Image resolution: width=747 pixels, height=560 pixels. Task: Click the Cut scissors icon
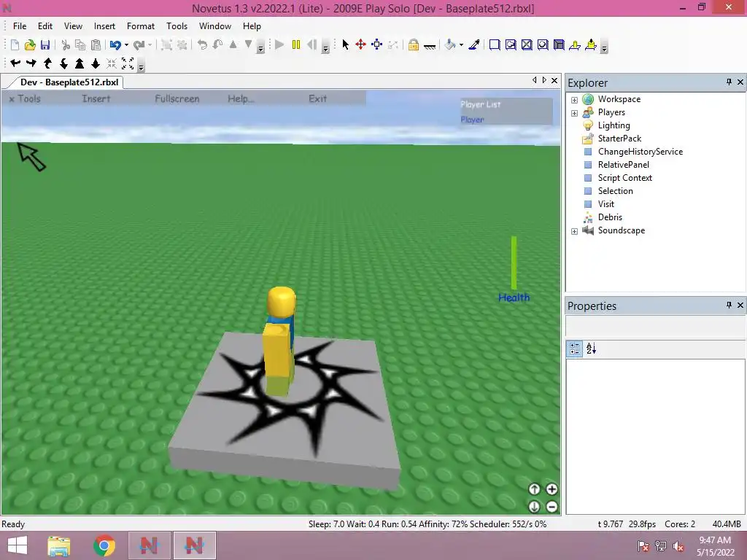[x=66, y=44]
